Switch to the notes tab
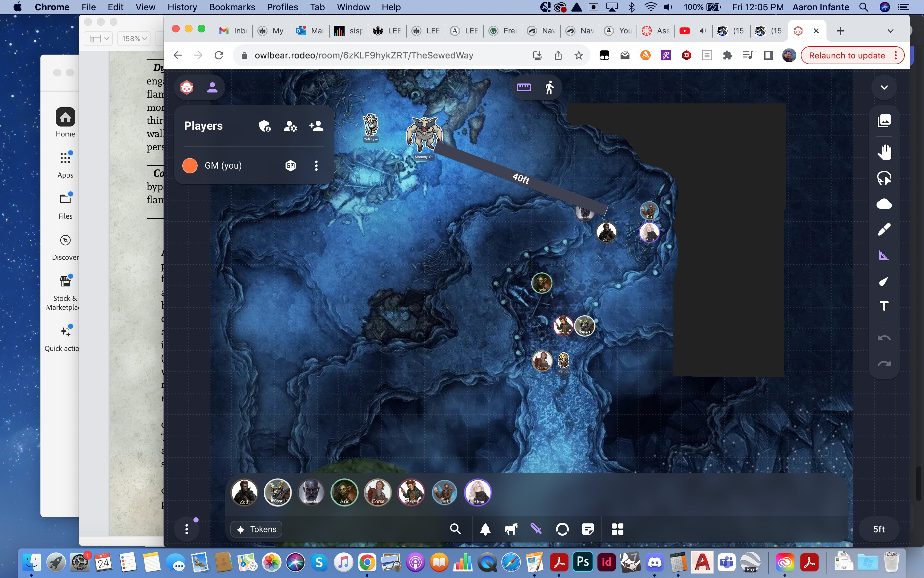 (x=588, y=529)
